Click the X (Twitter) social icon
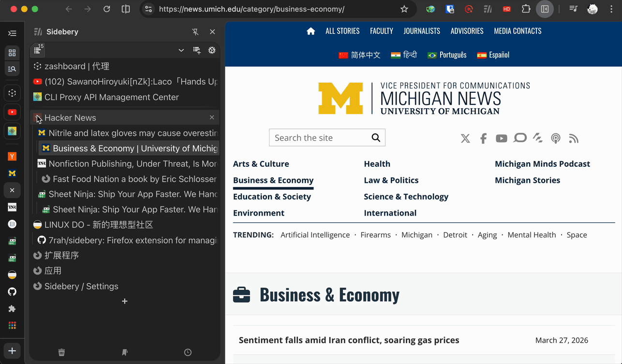This screenshot has width=622, height=364. point(465,139)
